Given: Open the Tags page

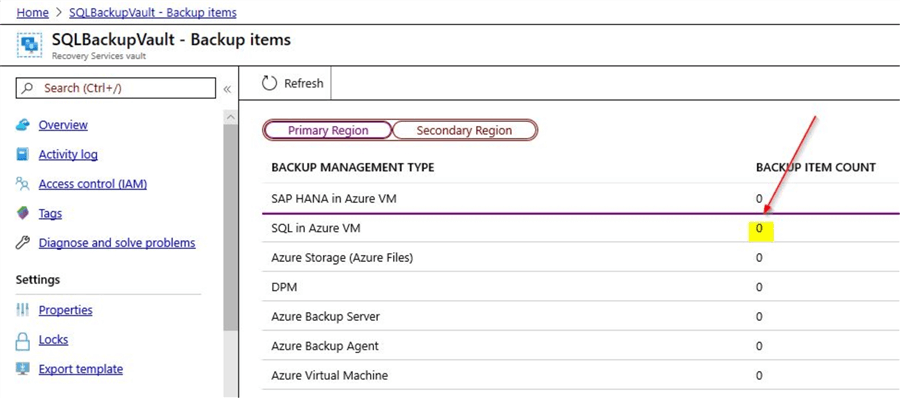Looking at the screenshot, I should click(x=50, y=214).
